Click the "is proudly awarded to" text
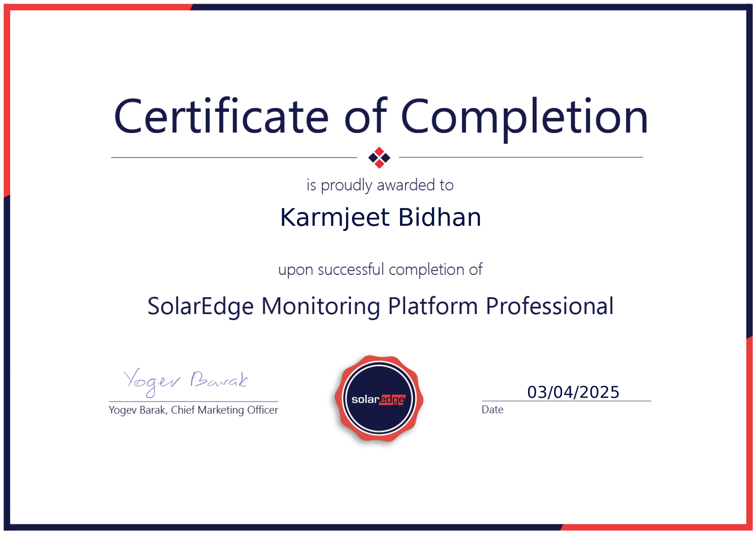Image resolution: width=756 pixels, height=535 pixels. (x=380, y=185)
